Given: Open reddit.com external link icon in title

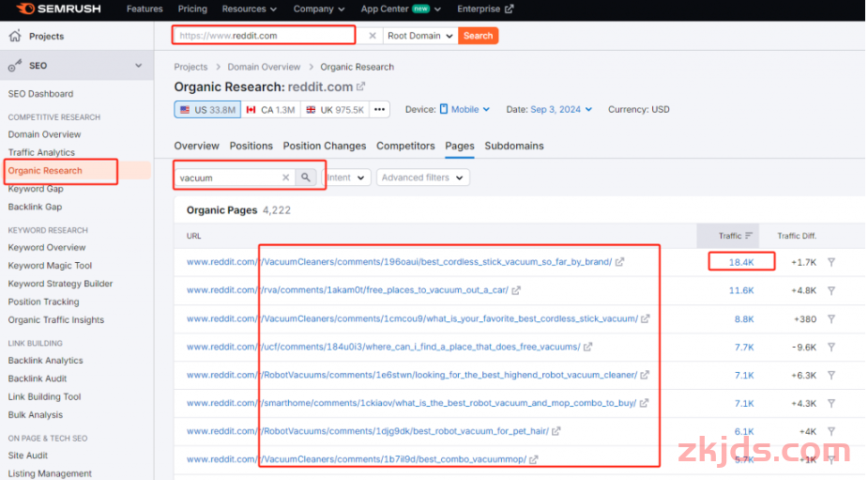Looking at the screenshot, I should coord(361,87).
